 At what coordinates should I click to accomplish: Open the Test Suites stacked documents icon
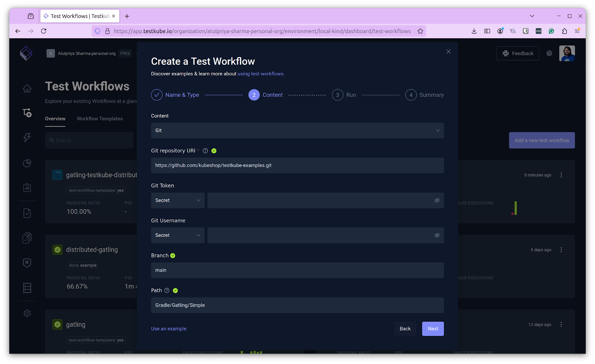click(x=27, y=238)
